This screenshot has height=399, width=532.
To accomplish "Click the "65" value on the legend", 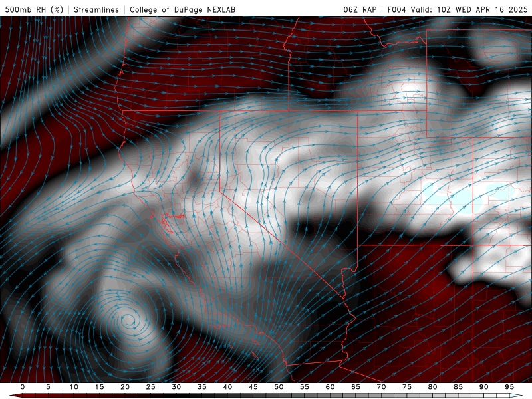I will pos(356,387).
